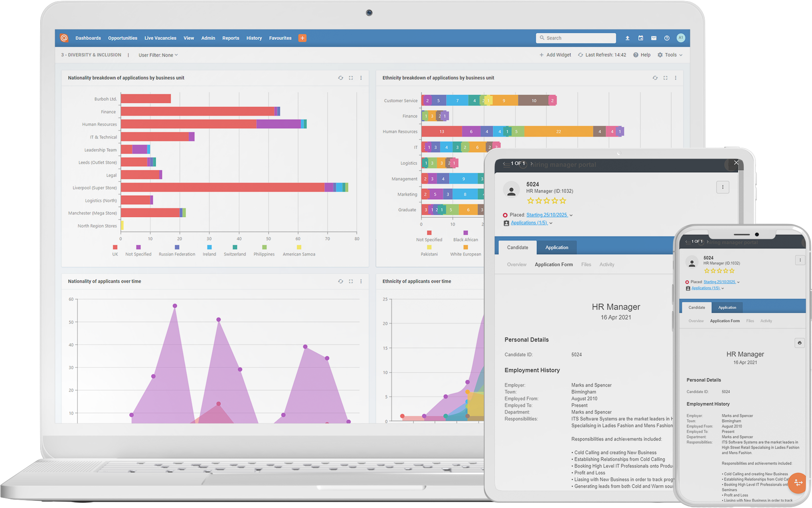The width and height of the screenshot is (812, 508).
Task: Click print icon on phone application form
Action: [799, 343]
